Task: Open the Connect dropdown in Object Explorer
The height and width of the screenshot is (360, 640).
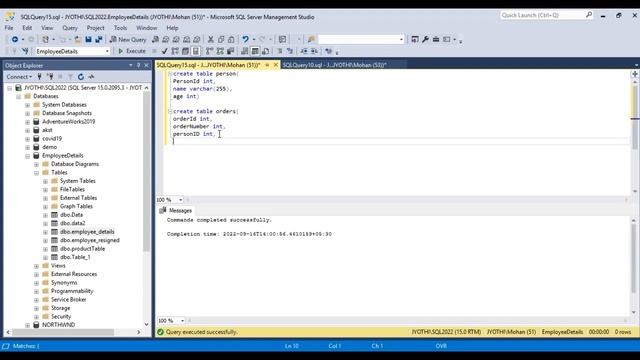Action: 19,77
